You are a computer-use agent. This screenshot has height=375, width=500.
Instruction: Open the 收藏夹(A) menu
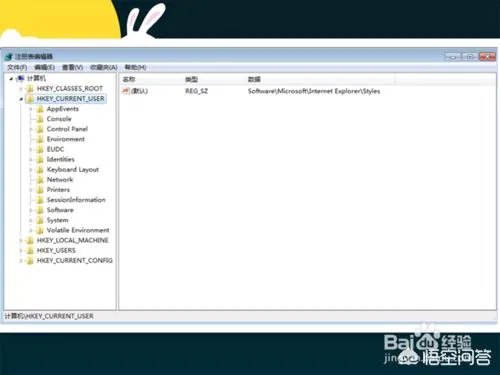104,67
